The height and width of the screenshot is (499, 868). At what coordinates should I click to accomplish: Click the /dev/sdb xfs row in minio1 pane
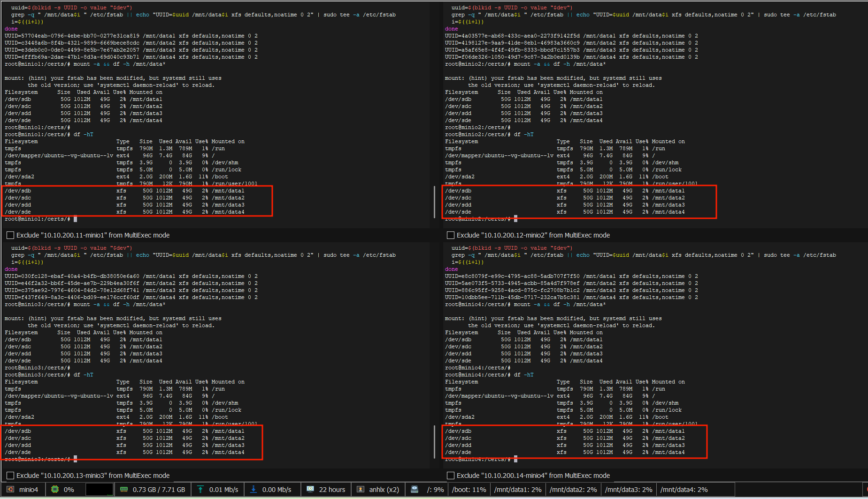[124, 191]
